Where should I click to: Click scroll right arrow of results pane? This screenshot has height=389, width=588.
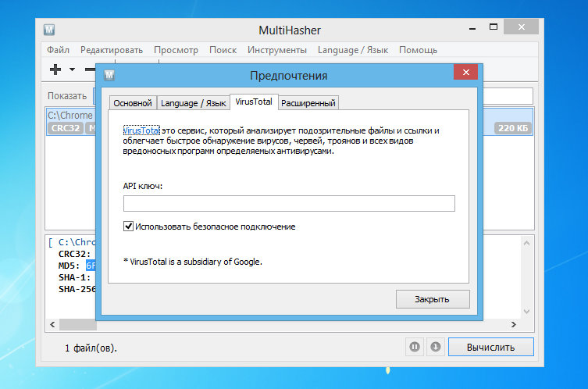[513, 324]
